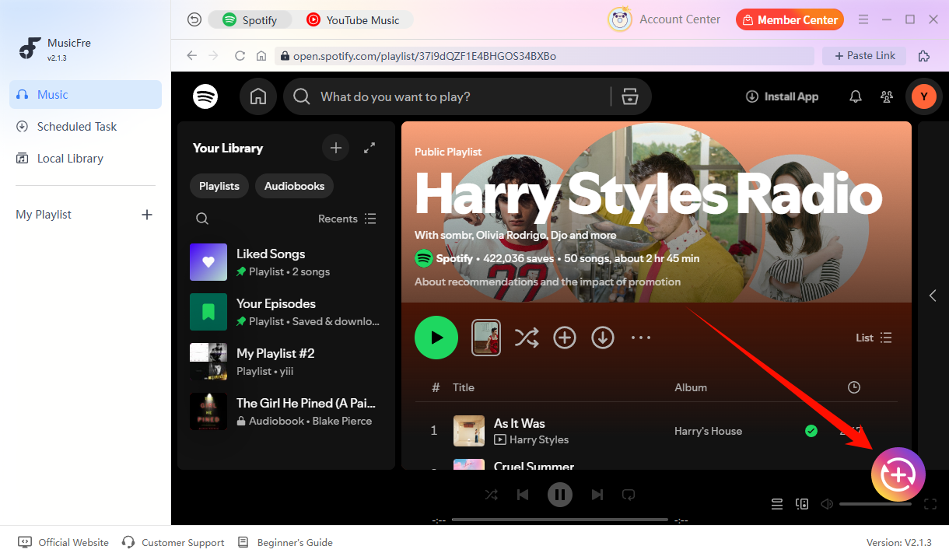
Task: Open Friend Activity icon
Action: tap(887, 96)
